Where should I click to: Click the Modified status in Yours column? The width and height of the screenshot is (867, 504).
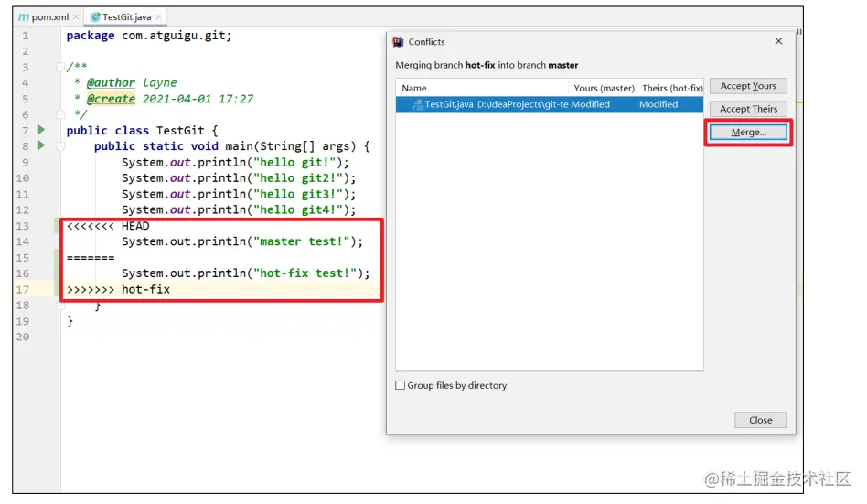[591, 104]
